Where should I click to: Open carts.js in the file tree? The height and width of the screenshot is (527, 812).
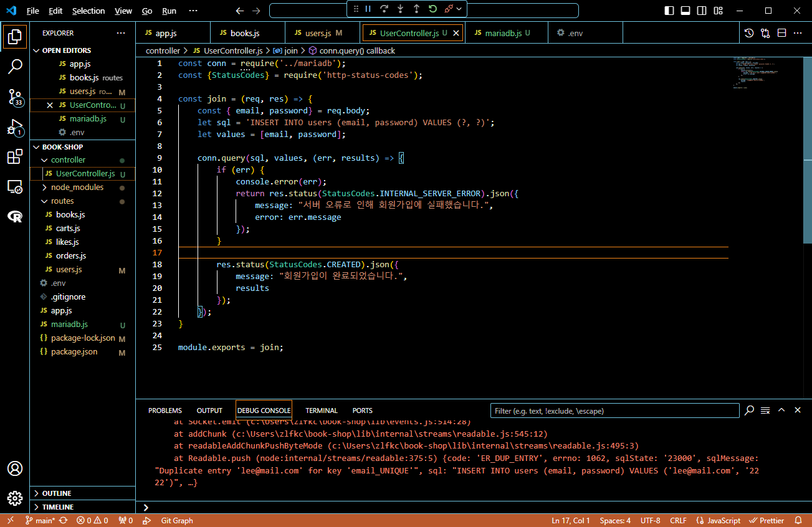point(82,229)
